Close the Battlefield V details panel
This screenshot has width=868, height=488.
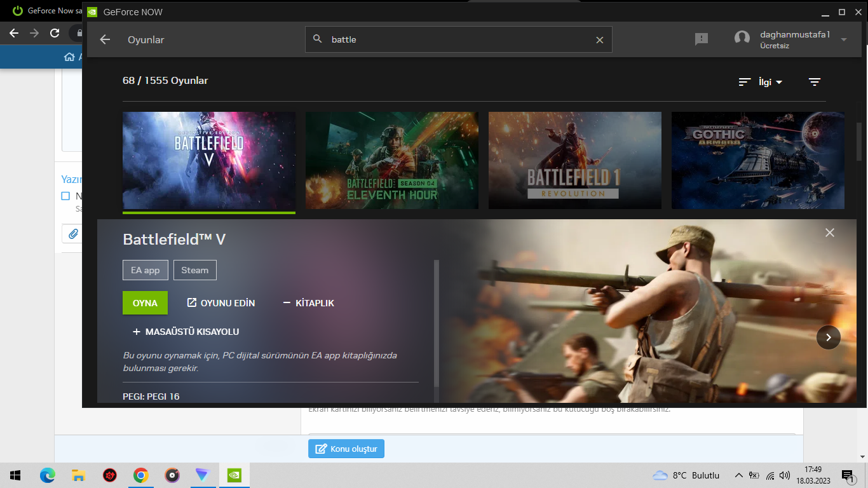click(830, 233)
